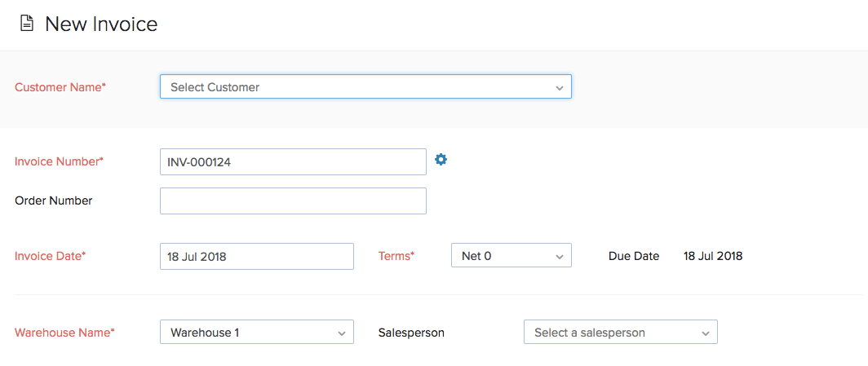Click the New Invoice page heading

(x=101, y=24)
